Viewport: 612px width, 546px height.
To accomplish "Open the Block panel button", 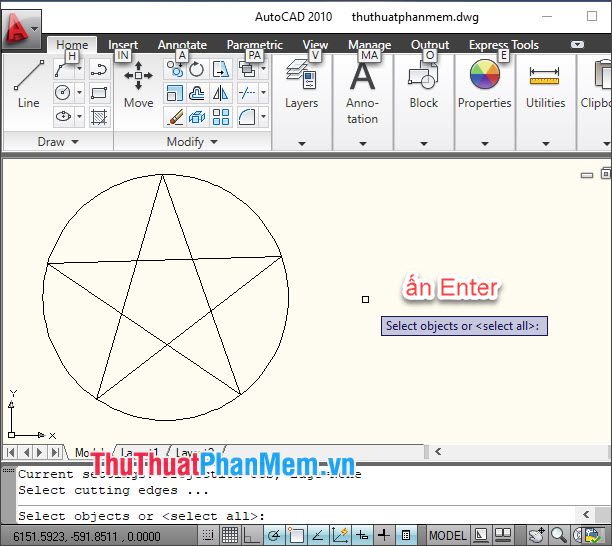I will click(423, 102).
